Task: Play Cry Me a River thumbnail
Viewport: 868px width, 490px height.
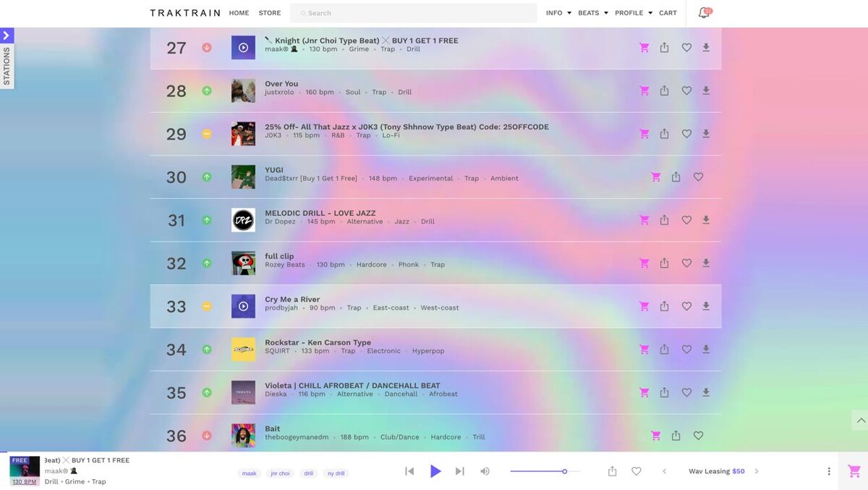Action: 243,306
